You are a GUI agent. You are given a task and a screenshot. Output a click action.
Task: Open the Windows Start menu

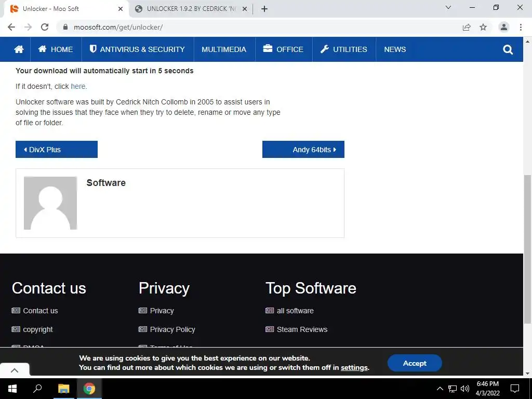click(x=12, y=389)
